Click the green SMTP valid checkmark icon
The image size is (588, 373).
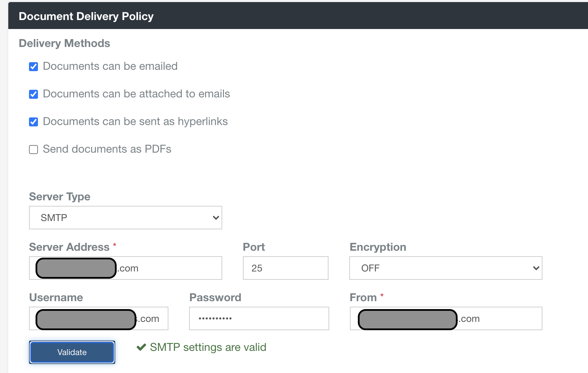click(x=141, y=347)
